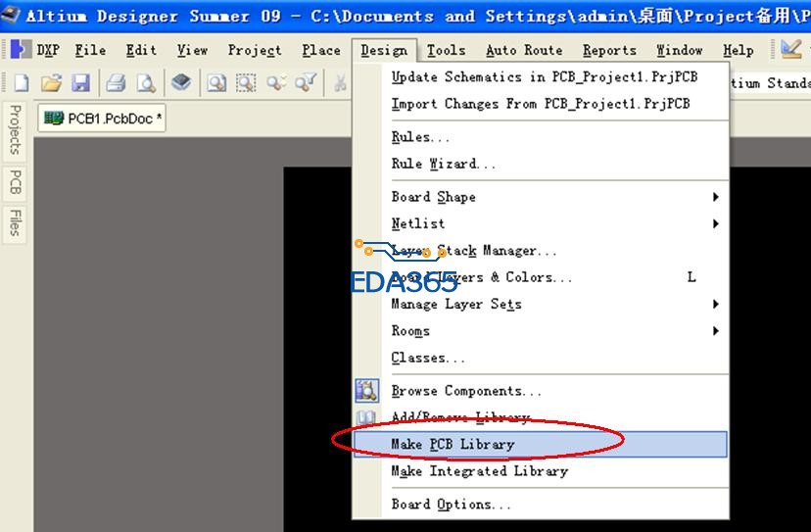Viewport: 811px width, 532px height.
Task: Open the Project menu
Action: [255, 50]
